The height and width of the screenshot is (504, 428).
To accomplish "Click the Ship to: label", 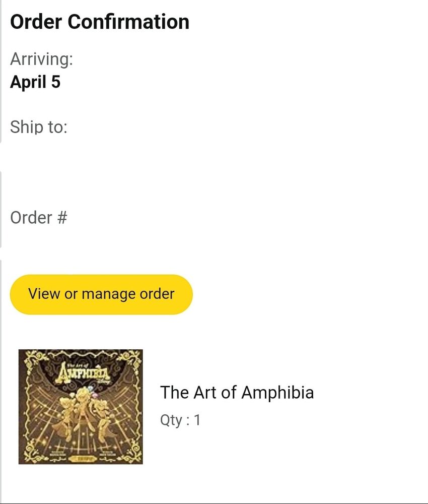I will pyautogui.click(x=39, y=127).
